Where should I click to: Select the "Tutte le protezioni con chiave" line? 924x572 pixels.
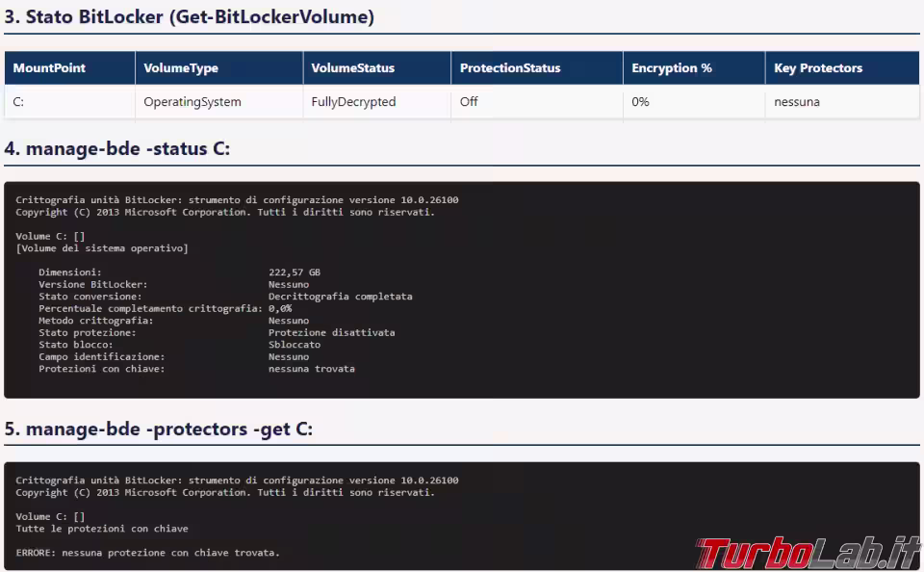click(x=102, y=529)
